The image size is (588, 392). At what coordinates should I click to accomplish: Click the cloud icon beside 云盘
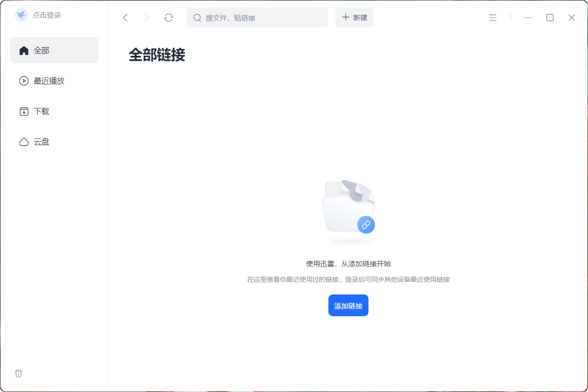tap(24, 142)
